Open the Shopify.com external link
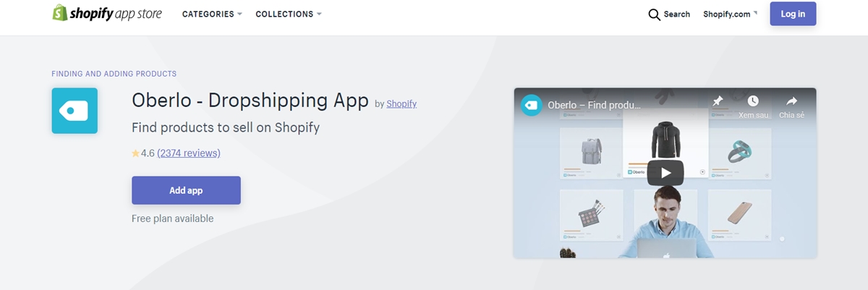Screen dimensions: 868x290 pos(730,14)
